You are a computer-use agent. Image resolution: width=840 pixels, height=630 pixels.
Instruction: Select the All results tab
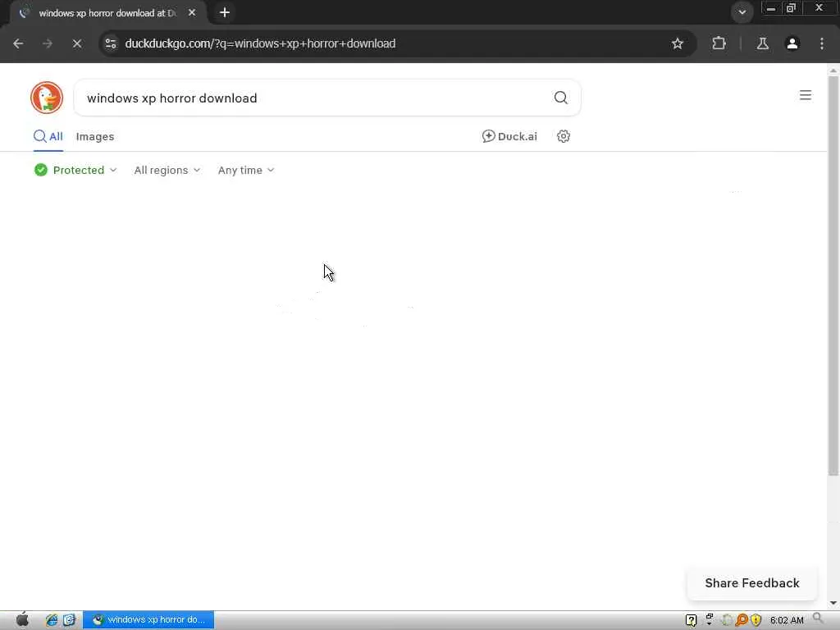pos(48,137)
